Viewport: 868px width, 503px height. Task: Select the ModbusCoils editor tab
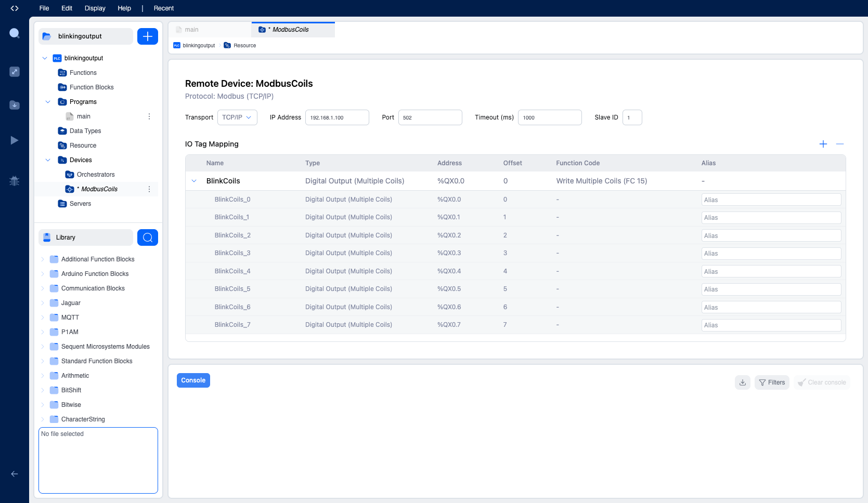293,30
